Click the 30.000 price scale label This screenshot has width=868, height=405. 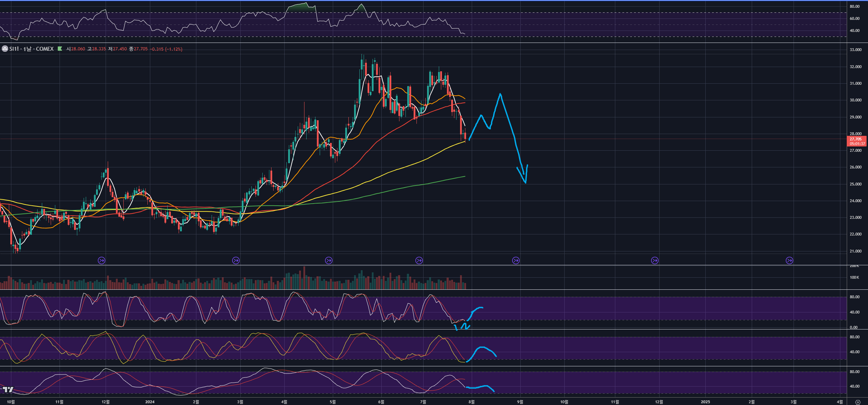(856, 100)
